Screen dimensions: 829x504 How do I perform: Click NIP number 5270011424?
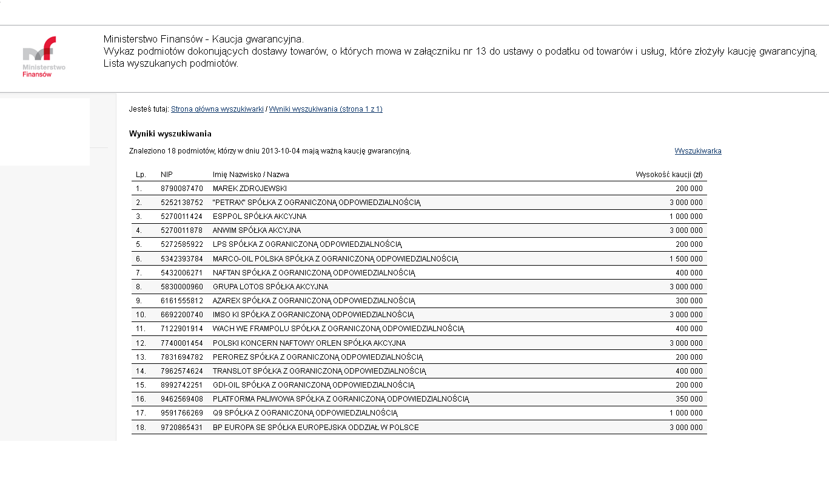click(x=182, y=217)
